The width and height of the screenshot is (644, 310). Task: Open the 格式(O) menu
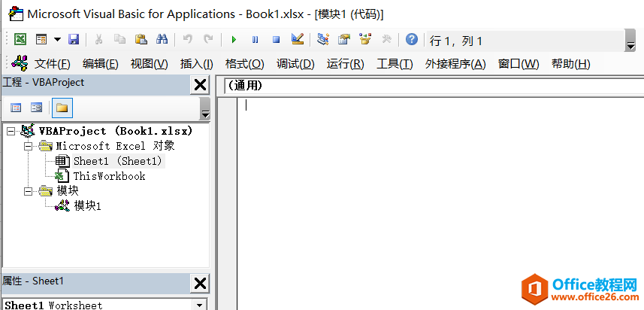(244, 64)
